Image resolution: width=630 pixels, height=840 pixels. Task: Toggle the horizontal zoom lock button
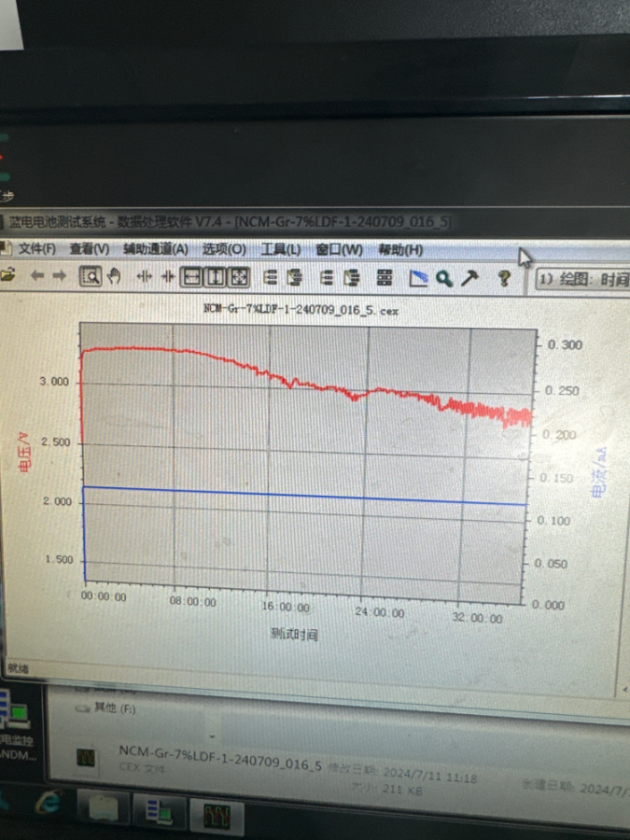coord(191,276)
